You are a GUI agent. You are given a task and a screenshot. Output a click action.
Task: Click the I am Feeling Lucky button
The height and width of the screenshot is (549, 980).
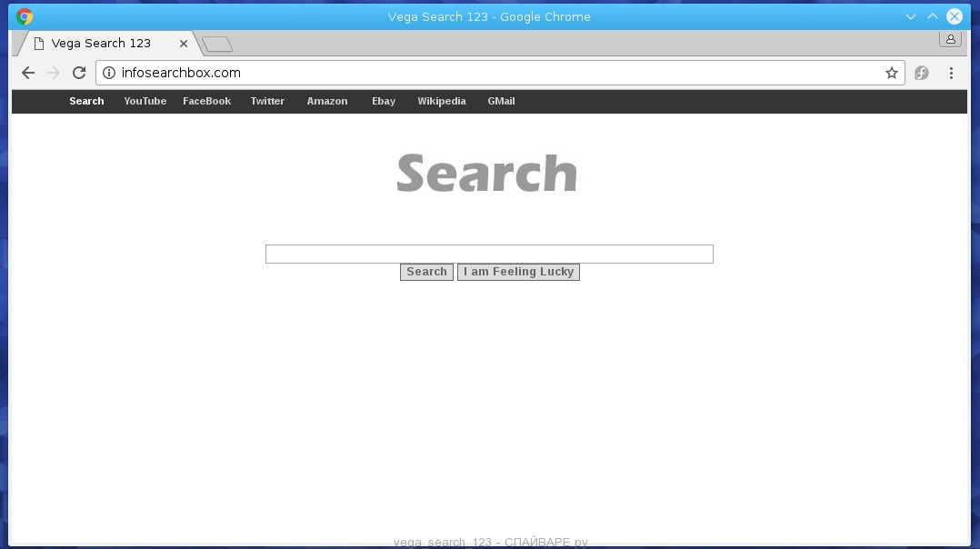tap(518, 271)
